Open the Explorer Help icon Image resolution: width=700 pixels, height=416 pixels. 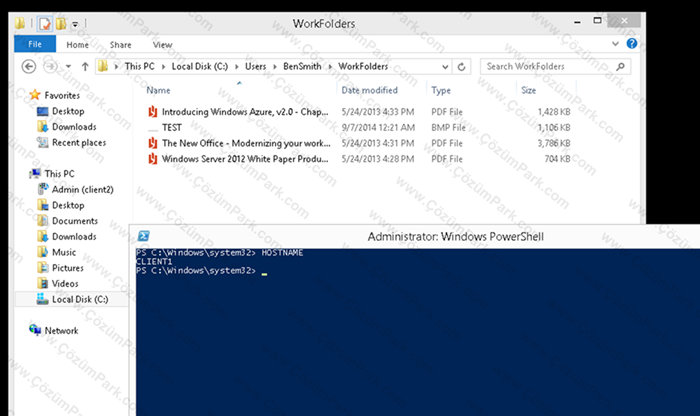click(632, 43)
